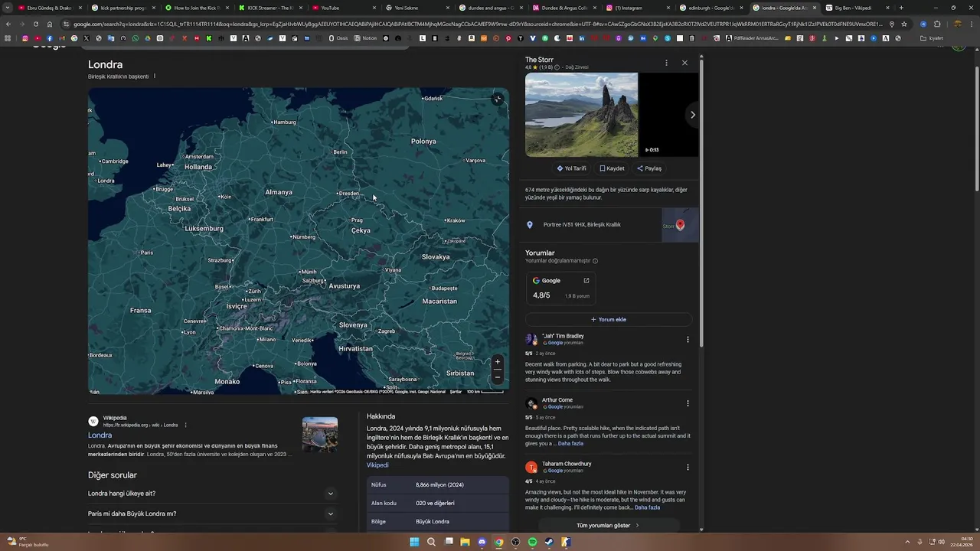Open more options for Wikipedia result

tap(185, 425)
